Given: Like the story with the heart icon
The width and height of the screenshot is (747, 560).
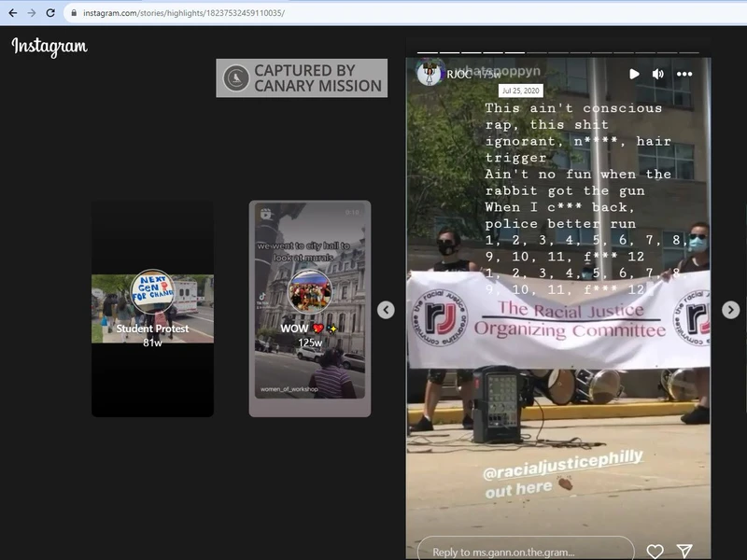Looking at the screenshot, I should 655,551.
